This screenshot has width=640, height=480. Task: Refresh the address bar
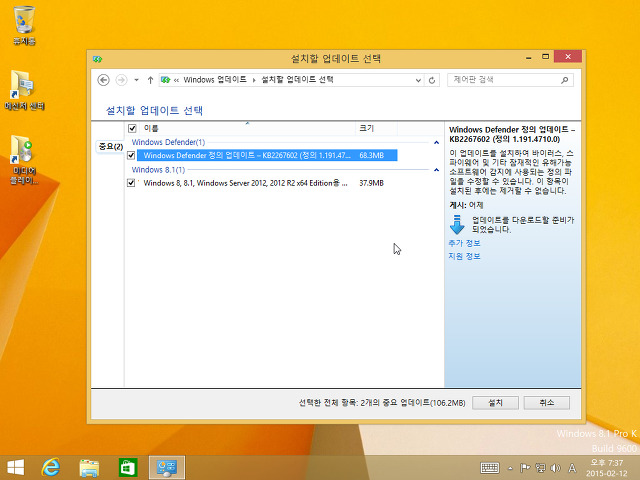coord(432,80)
